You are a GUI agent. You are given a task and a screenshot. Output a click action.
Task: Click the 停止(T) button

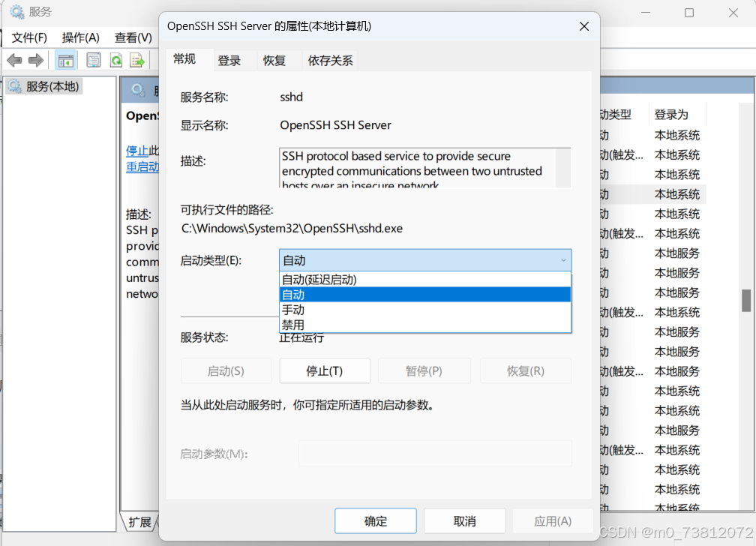tap(325, 371)
